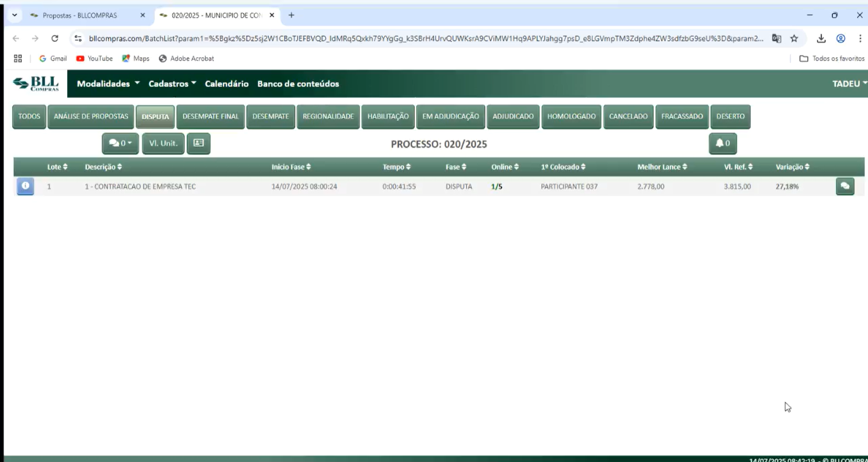
Task: Switch to the HABILITAÇÃO status tab
Action: tap(388, 117)
